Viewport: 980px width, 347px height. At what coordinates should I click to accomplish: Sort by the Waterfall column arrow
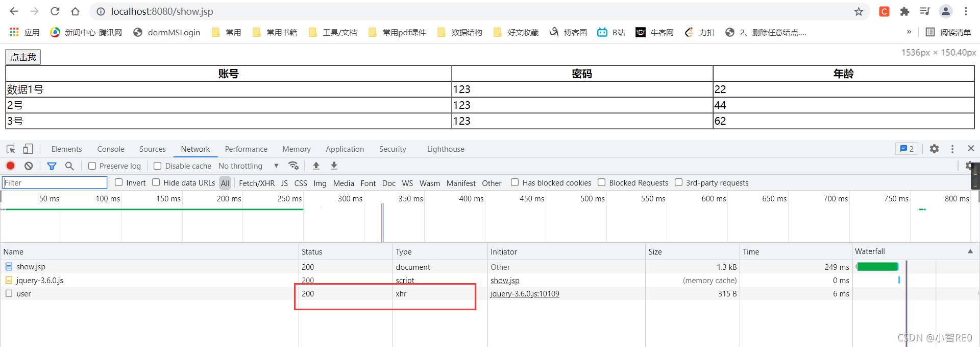point(970,251)
